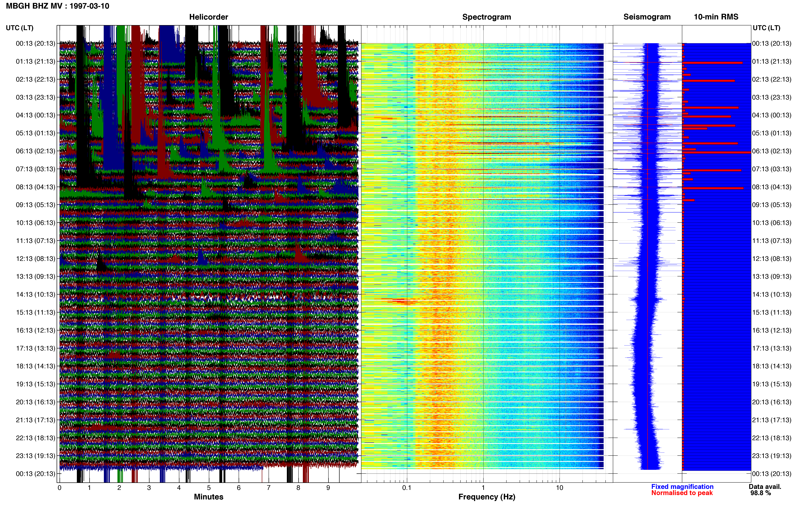
Task: Click the plot title MBGH BHZ MV : 1997-03-10
Action: tap(57, 6)
